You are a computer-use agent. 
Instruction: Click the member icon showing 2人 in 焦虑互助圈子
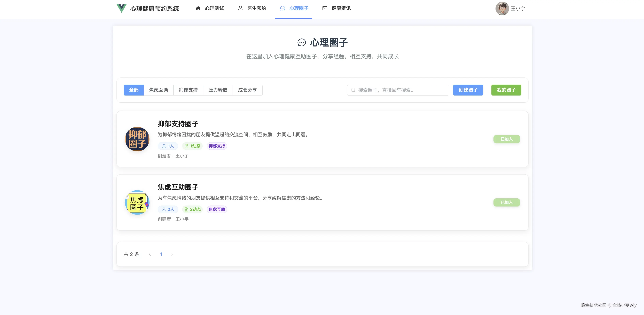[164, 209]
